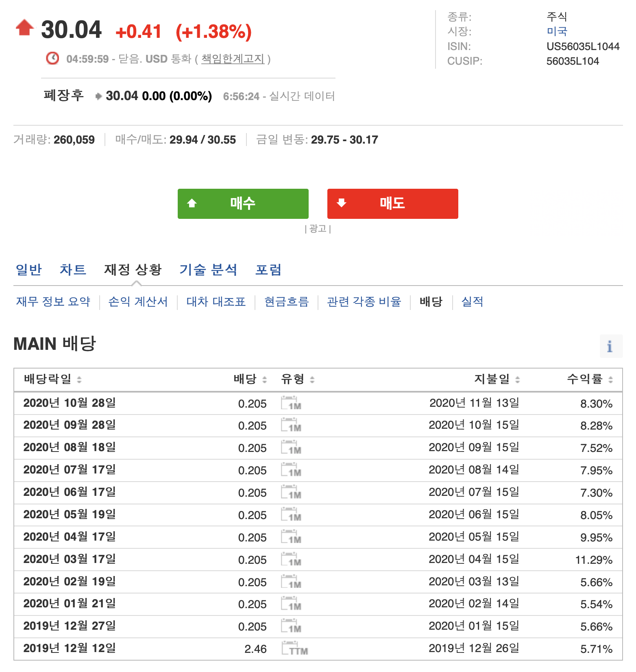Click the 1M type icon for 2019년 12월 27일
Screen dimensions: 636x672
(291, 626)
